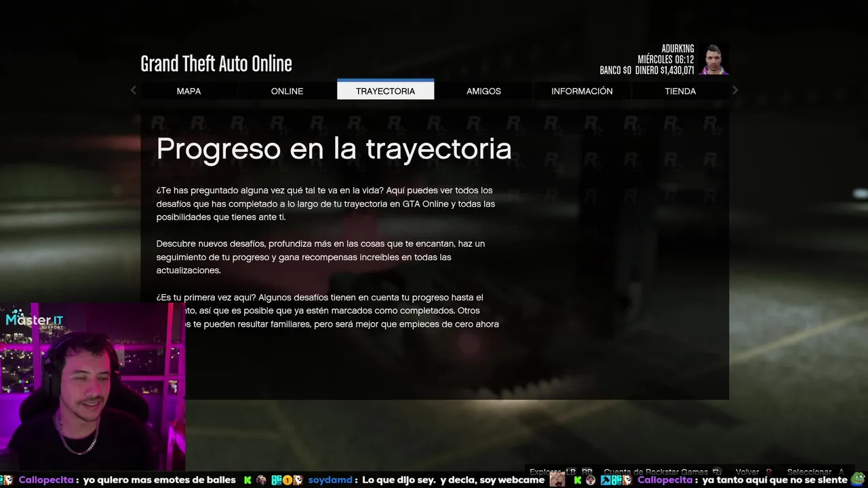Click the gold number 1 badge before soydamd
868x488 pixels.
(x=288, y=480)
